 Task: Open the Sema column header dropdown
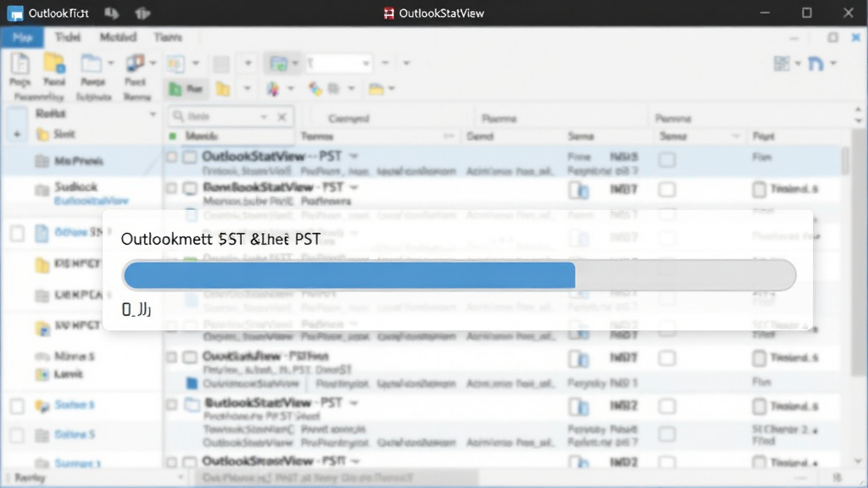tap(735, 136)
